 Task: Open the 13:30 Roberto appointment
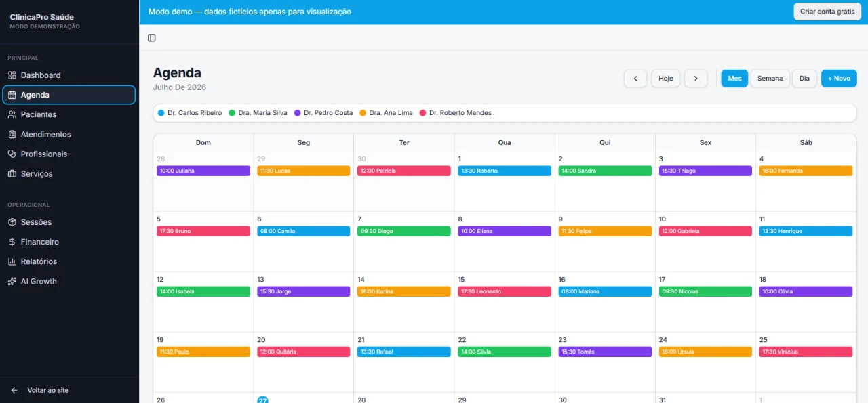click(505, 171)
